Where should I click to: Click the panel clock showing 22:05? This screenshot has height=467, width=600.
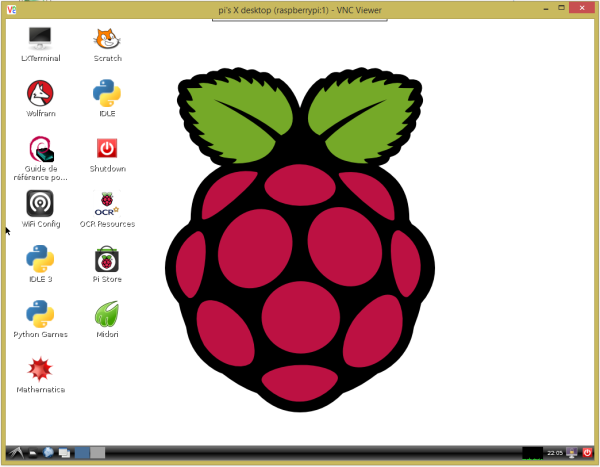554,453
